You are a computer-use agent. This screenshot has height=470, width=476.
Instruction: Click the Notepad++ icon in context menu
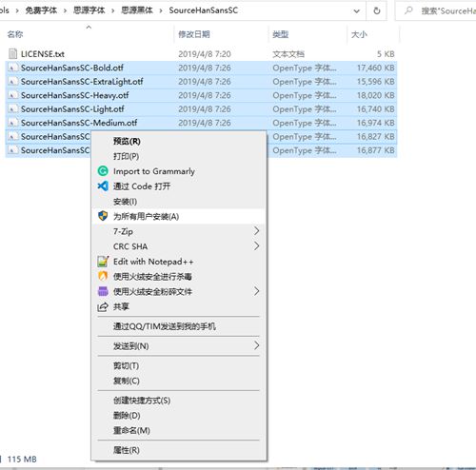pyautogui.click(x=103, y=262)
